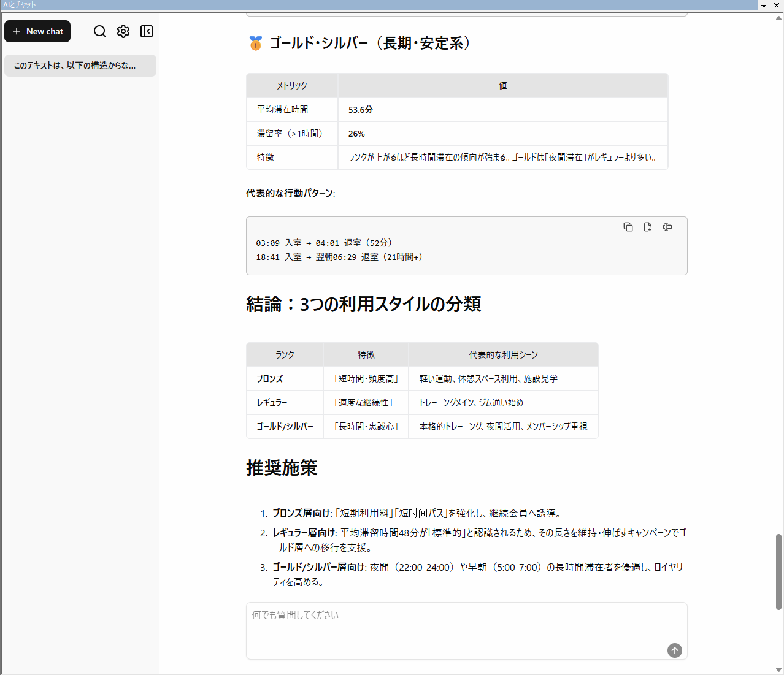Open the chat search magnifier icon
Screen dimensions: 784x675
[x=100, y=31]
